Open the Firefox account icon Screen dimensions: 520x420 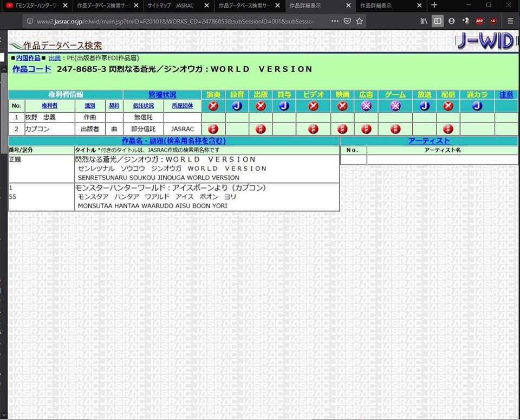point(451,21)
